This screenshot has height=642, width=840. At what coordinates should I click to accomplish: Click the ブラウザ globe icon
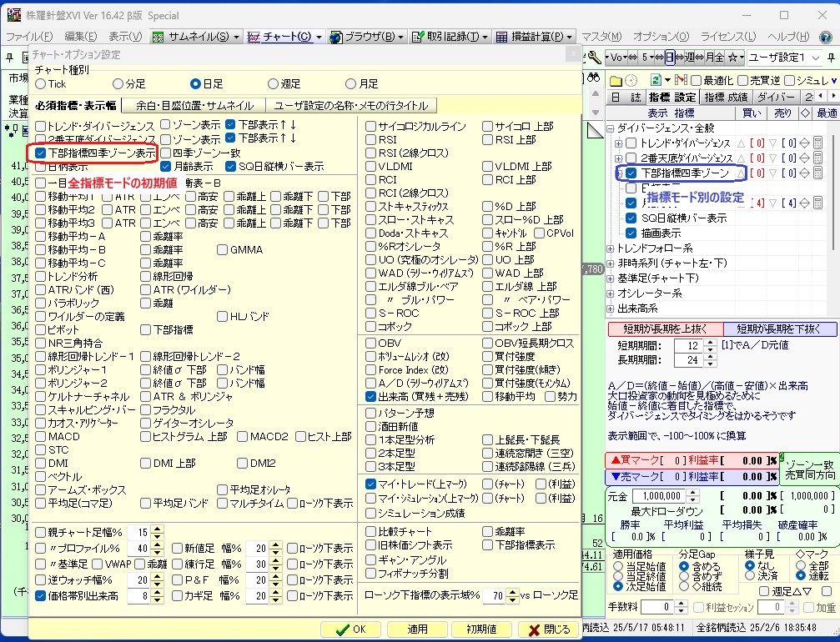336,37
